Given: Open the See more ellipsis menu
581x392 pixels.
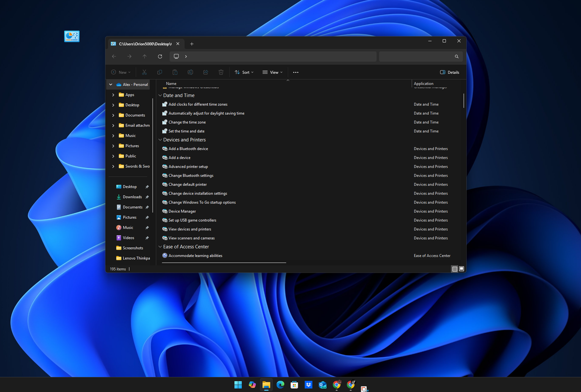Looking at the screenshot, I should (295, 72).
